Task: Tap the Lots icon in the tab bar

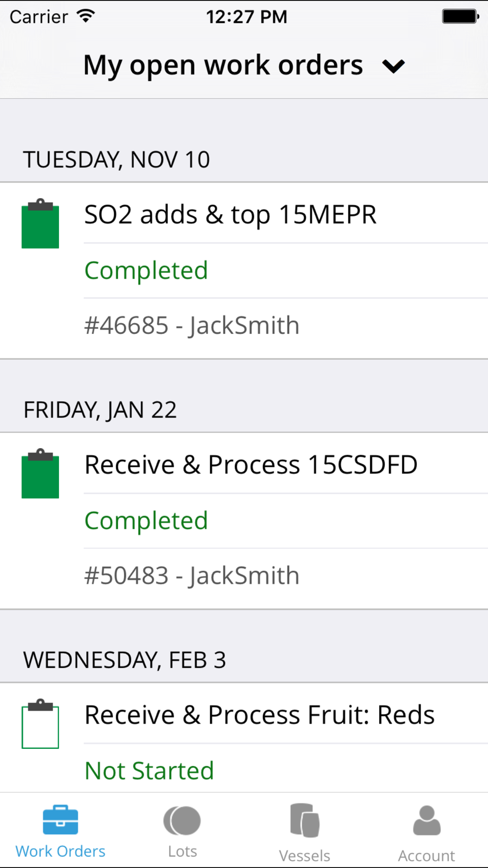Action: point(182,821)
